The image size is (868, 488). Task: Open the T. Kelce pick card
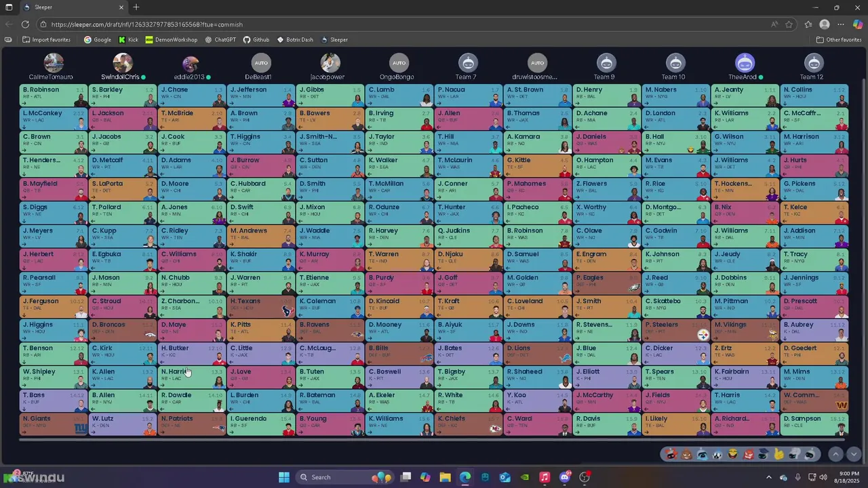point(814,213)
